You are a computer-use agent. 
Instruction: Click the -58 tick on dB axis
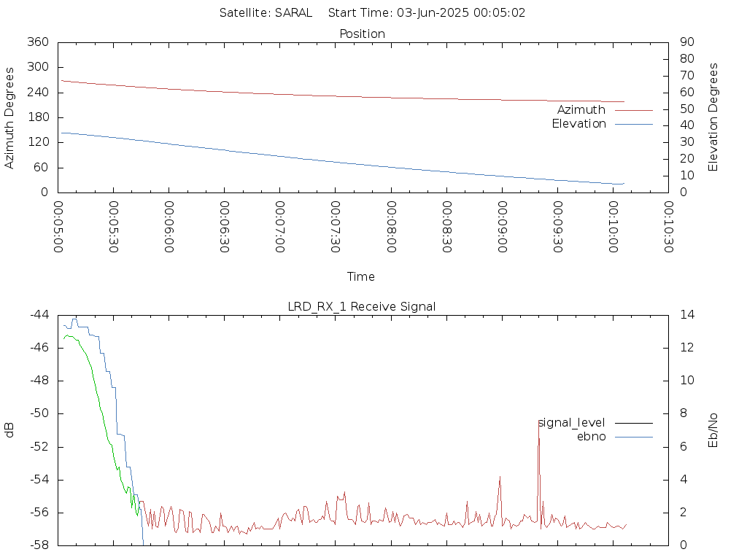[39, 545]
